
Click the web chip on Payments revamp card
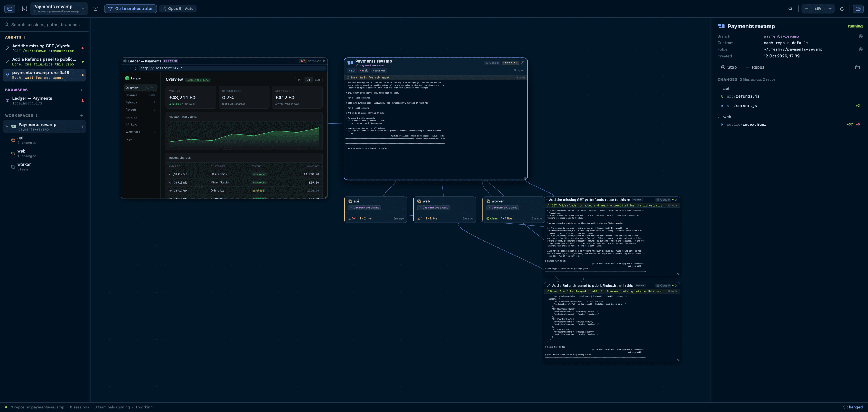click(x=364, y=70)
